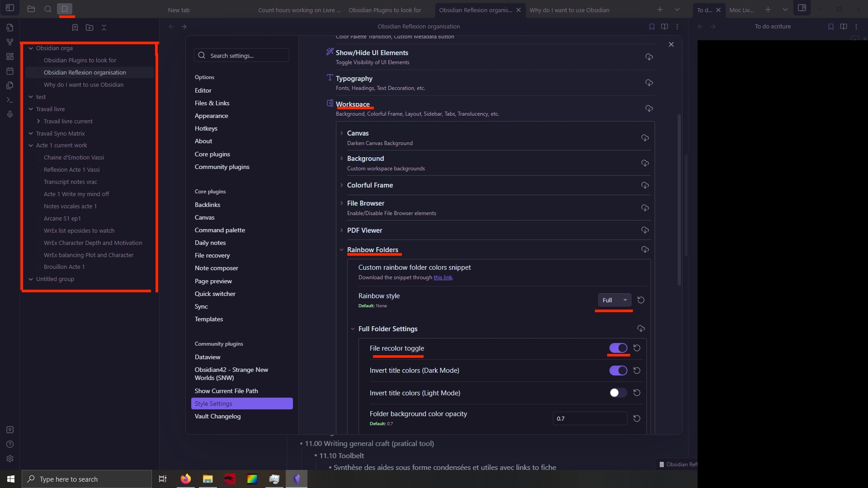The height and width of the screenshot is (488, 868).
Task: Click the canvas ribbon icon
Action: click(10, 56)
